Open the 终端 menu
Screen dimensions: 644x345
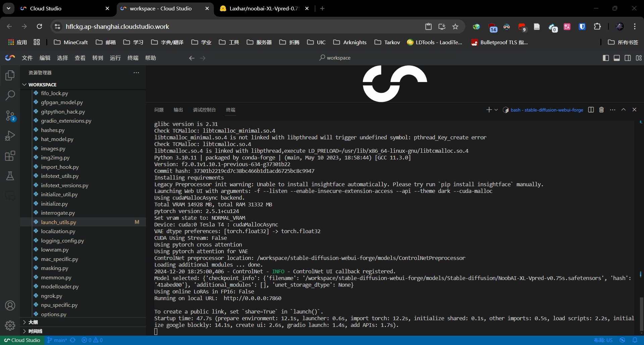click(x=133, y=58)
